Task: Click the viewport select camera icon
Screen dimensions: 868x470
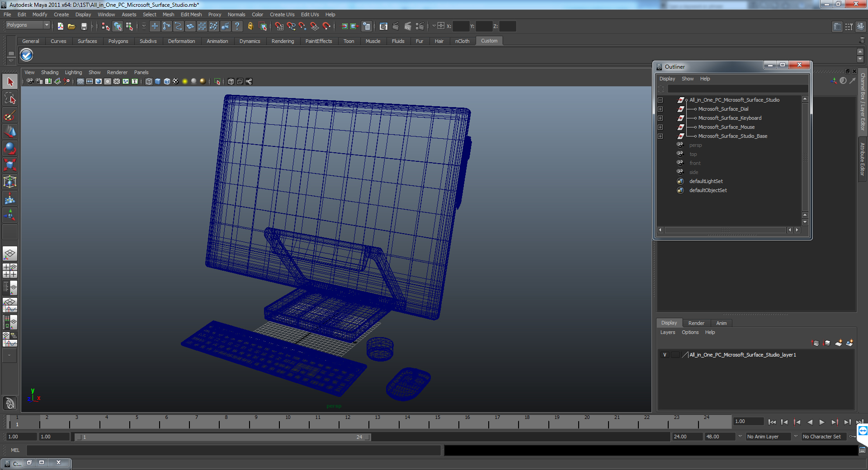Action: [30, 81]
